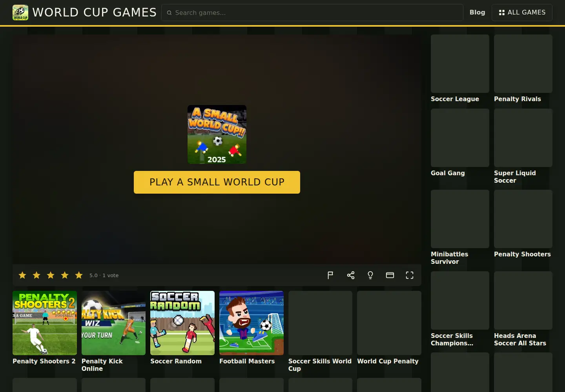Screen dimensions: 565x392
Task: Rate the game three stars
Action: tap(51, 275)
